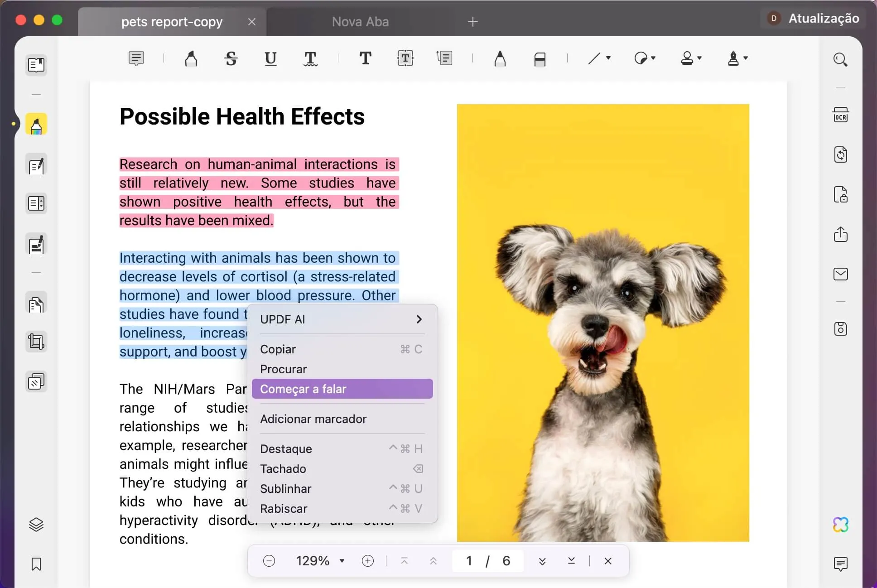Open the form preparation mode in sidebar
877x588 pixels.
pos(36,203)
